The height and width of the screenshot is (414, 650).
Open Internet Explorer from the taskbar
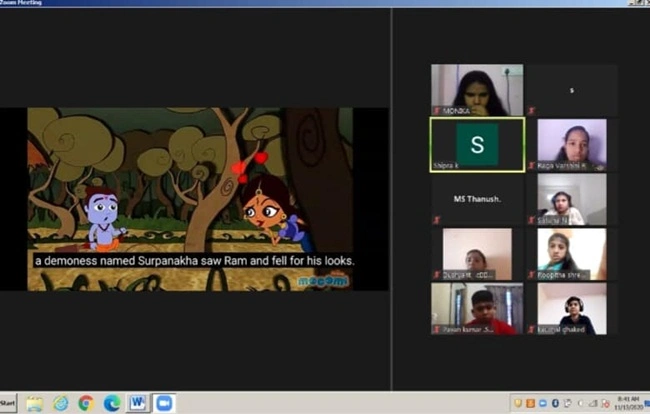(61, 403)
